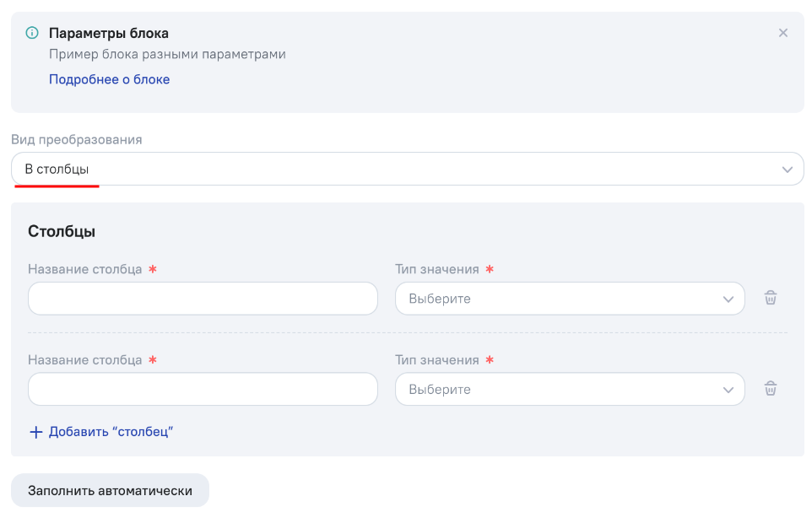Click the chevron in the В столбцы dropdown
Viewport: 812px width, 523px height.
(788, 170)
